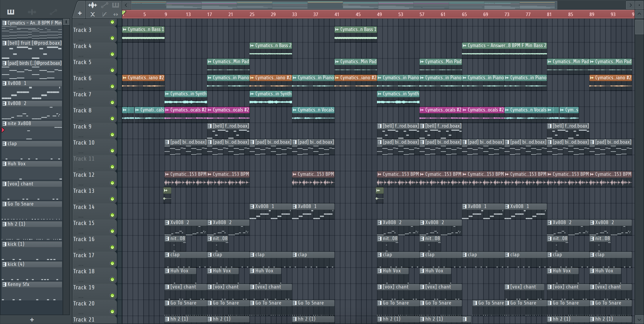Click the pattern icon of clap in picker
The height and width of the screenshot is (324, 644).
click(x=4, y=144)
